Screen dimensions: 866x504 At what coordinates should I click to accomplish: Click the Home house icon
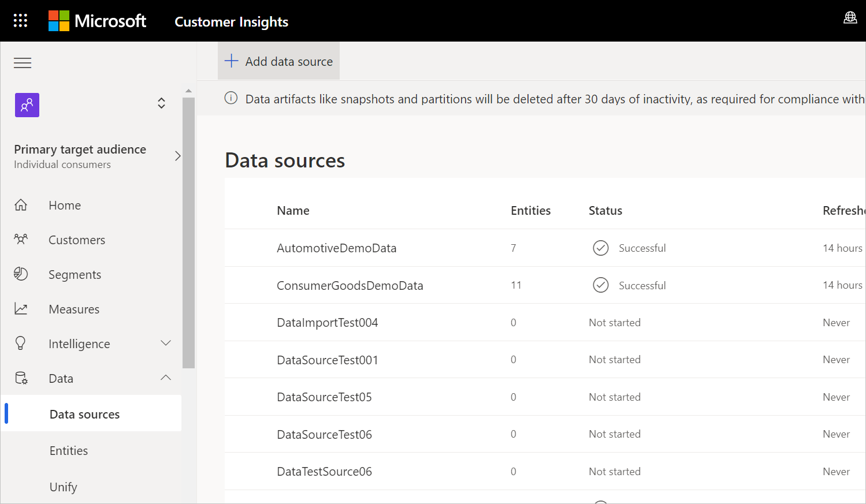[21, 205]
